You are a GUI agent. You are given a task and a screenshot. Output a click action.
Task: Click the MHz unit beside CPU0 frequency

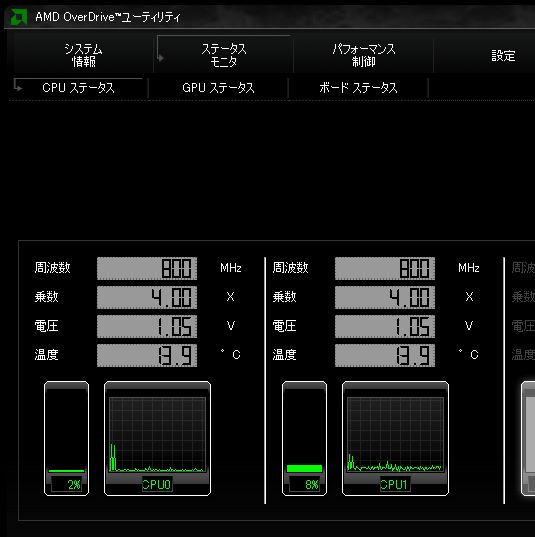(x=231, y=268)
